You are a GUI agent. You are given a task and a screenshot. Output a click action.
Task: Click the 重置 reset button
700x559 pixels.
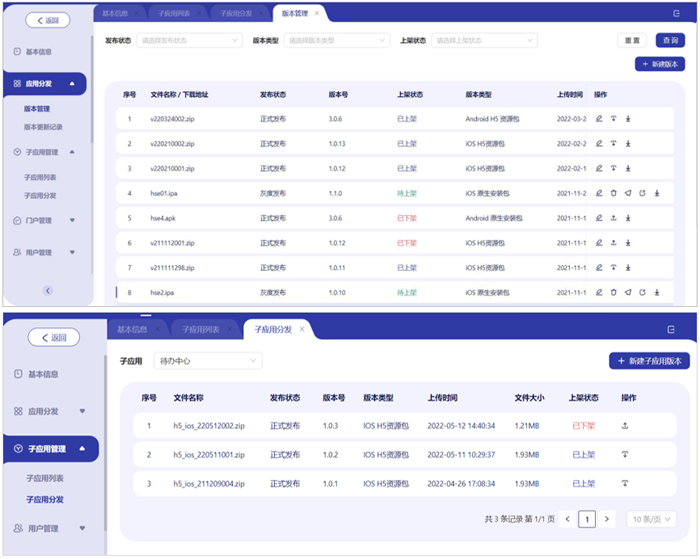tap(632, 41)
